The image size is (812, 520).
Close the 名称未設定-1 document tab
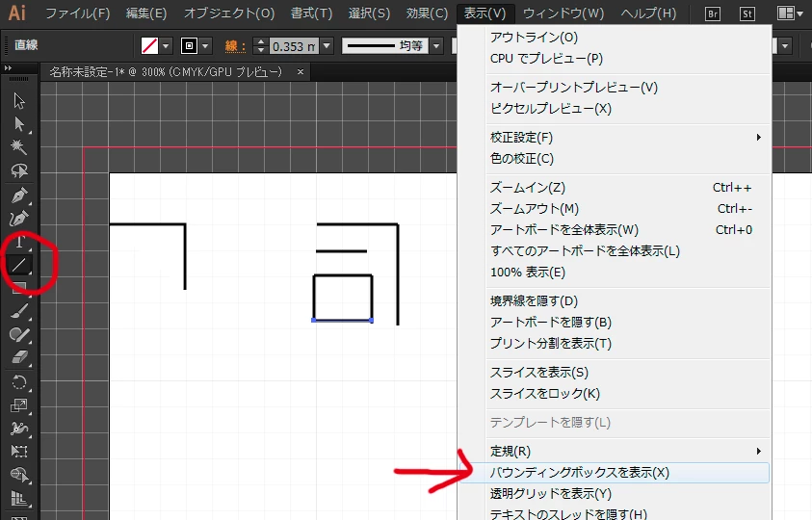click(x=301, y=72)
